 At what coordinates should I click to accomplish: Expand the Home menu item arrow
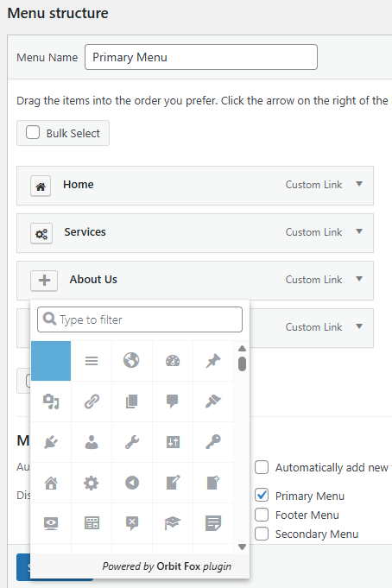tap(359, 184)
